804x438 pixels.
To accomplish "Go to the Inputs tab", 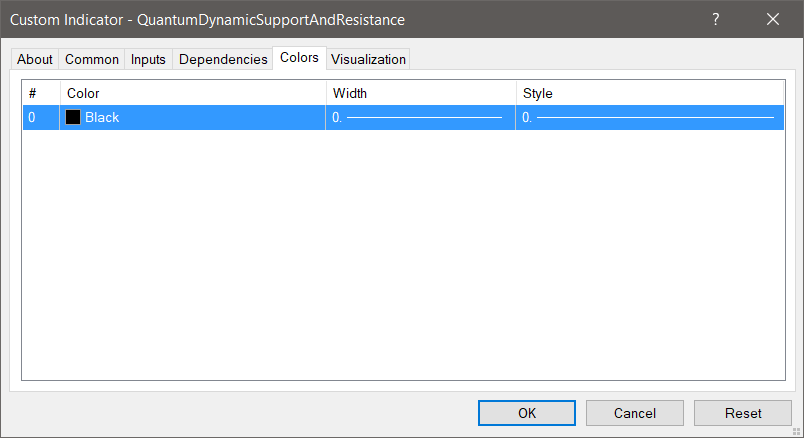I will click(x=148, y=59).
